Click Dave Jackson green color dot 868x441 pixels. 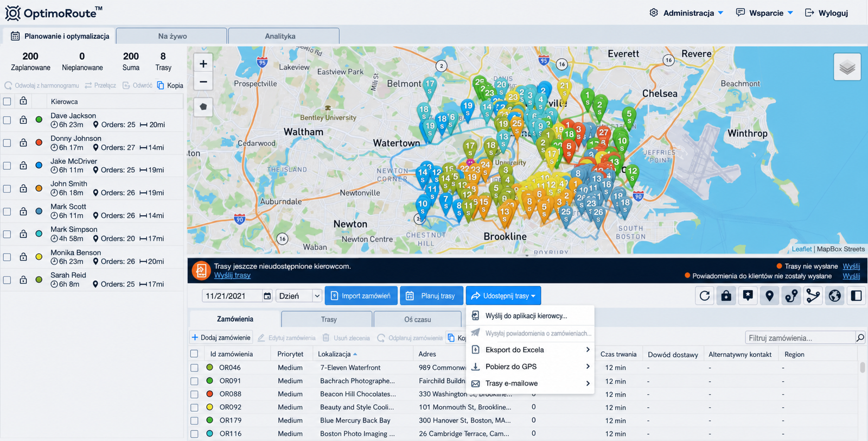(x=39, y=120)
